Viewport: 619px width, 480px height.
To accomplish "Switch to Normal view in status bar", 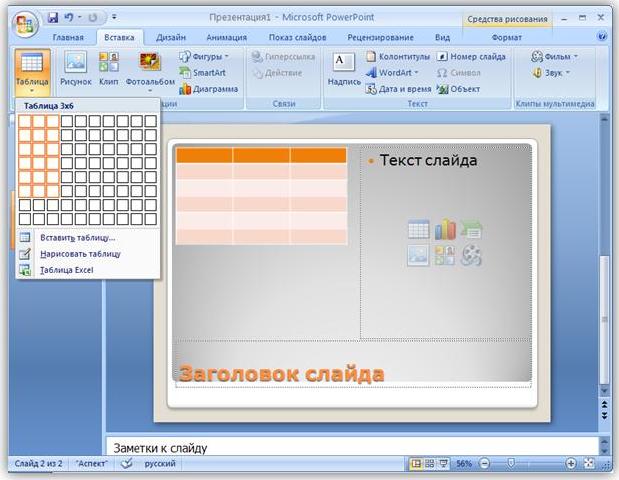I will [415, 464].
